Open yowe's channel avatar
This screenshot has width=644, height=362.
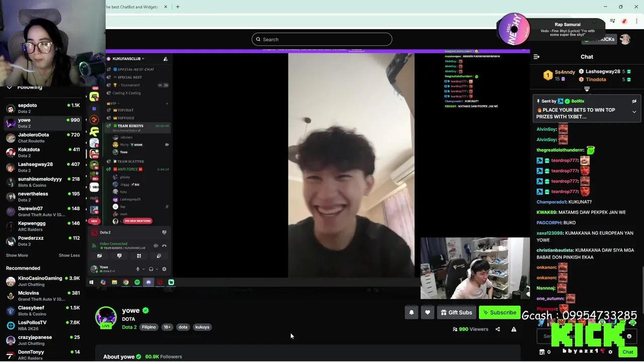coord(106,317)
